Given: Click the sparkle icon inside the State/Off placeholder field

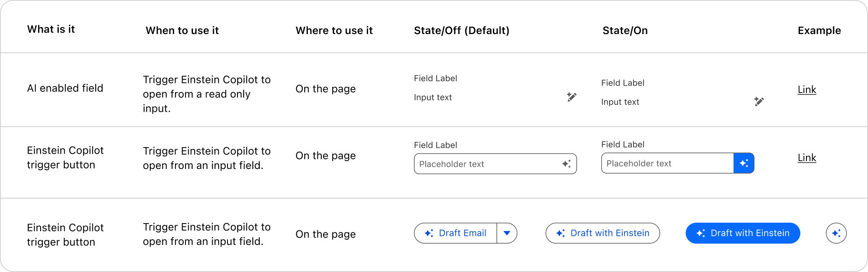Looking at the screenshot, I should click(x=566, y=164).
